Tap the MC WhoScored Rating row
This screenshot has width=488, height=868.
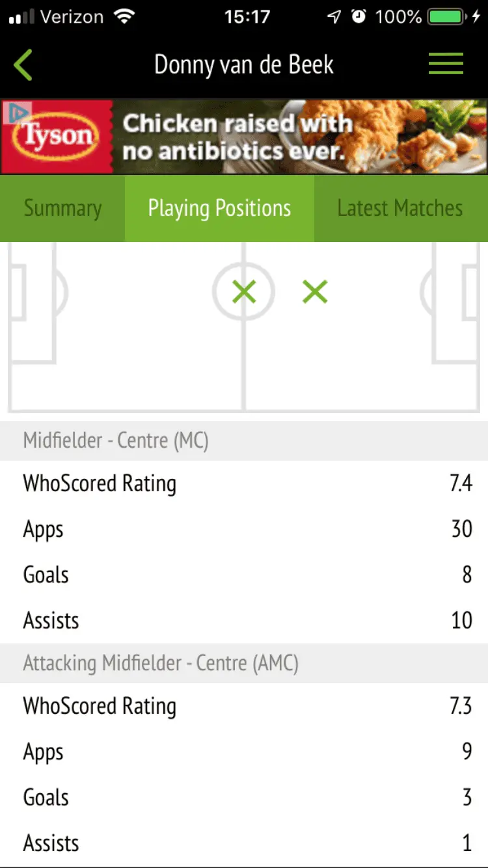point(244,483)
